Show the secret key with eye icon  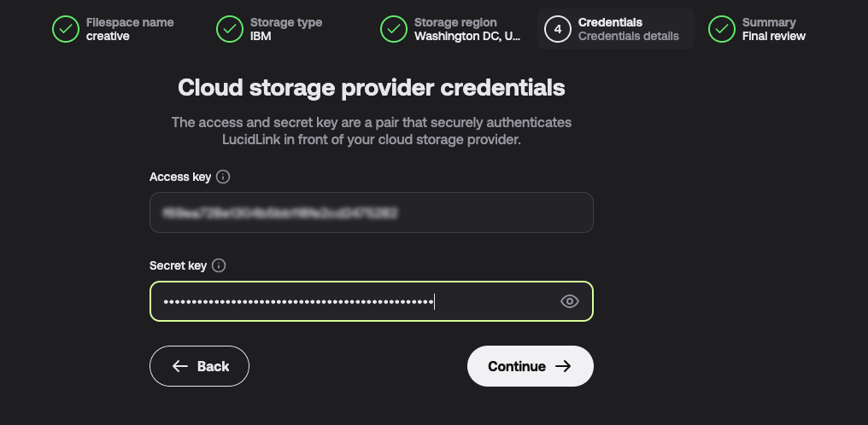(x=570, y=301)
